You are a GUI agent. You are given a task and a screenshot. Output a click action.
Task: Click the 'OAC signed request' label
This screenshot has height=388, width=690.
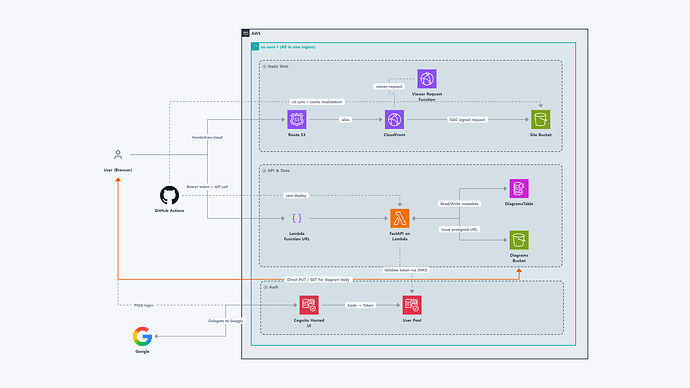(467, 120)
